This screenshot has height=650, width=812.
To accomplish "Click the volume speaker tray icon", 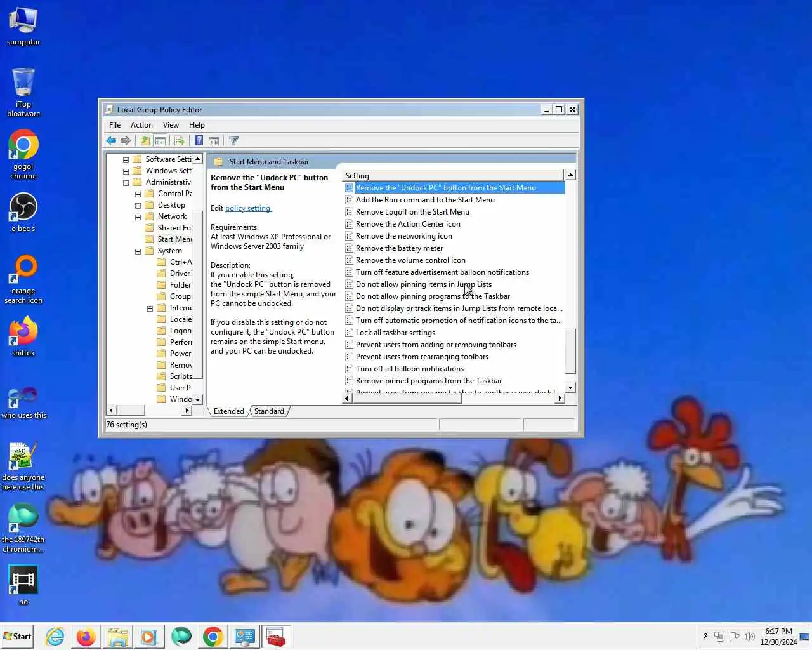I will 749,637.
